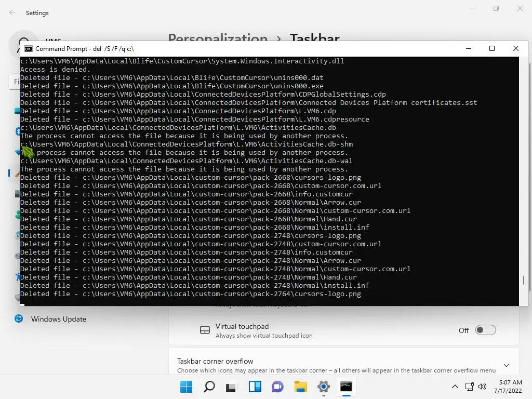Close the Command Prompt window
532x399 pixels.
(x=516, y=48)
